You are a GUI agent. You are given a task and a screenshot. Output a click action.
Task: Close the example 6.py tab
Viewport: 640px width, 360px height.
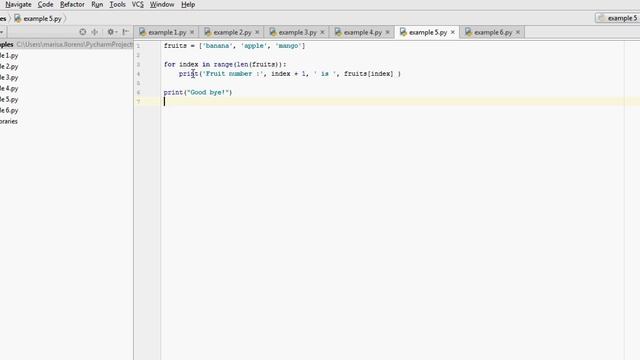[x=518, y=32]
